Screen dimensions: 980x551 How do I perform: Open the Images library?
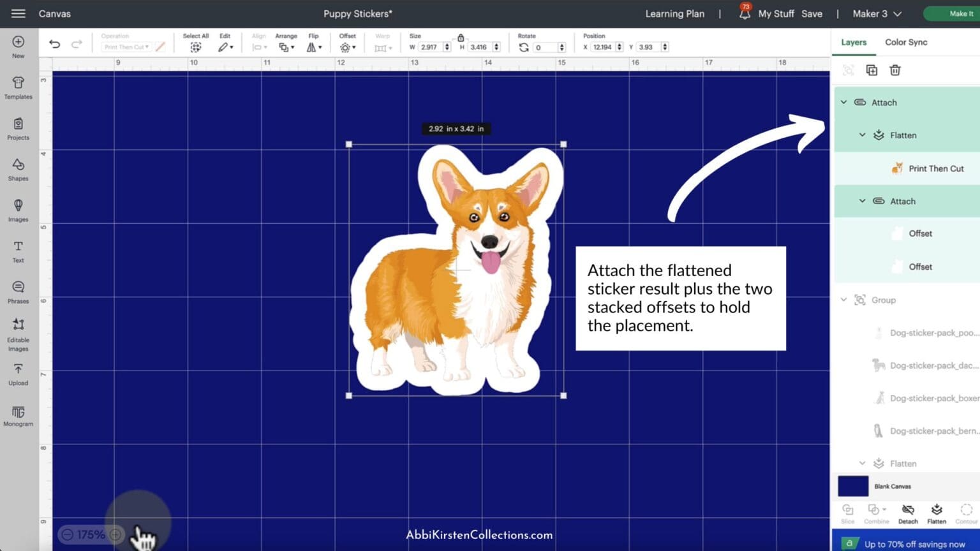click(18, 210)
